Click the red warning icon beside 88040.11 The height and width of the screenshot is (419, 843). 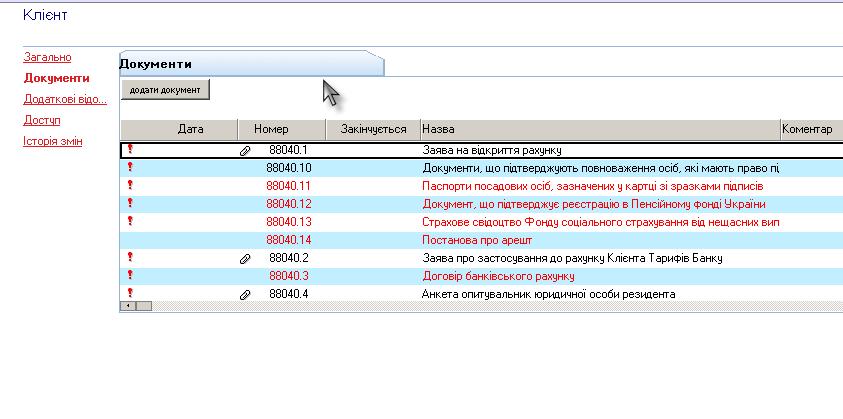[129, 185]
